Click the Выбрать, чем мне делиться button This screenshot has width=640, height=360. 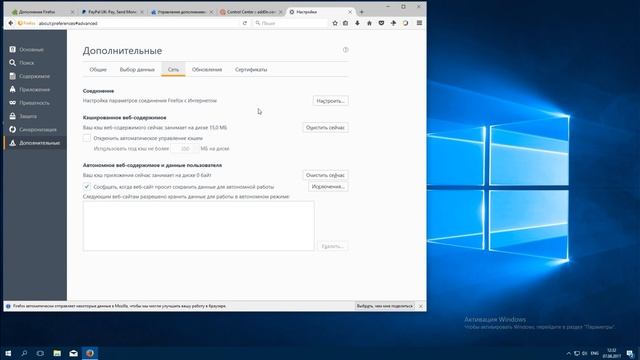tap(385, 306)
